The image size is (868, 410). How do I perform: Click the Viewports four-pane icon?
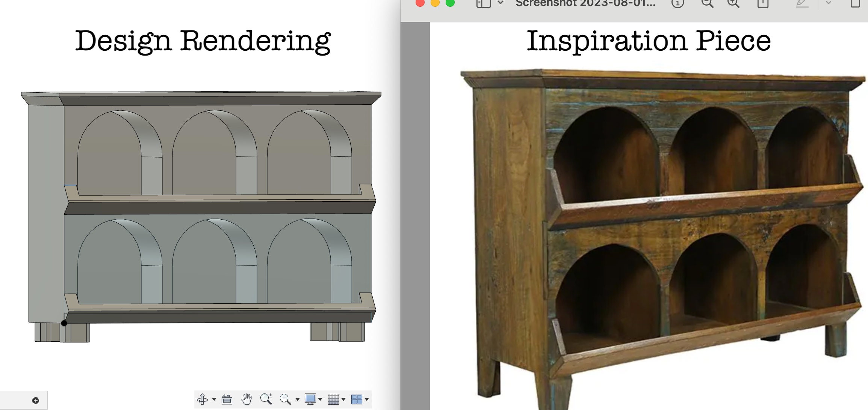(x=356, y=399)
